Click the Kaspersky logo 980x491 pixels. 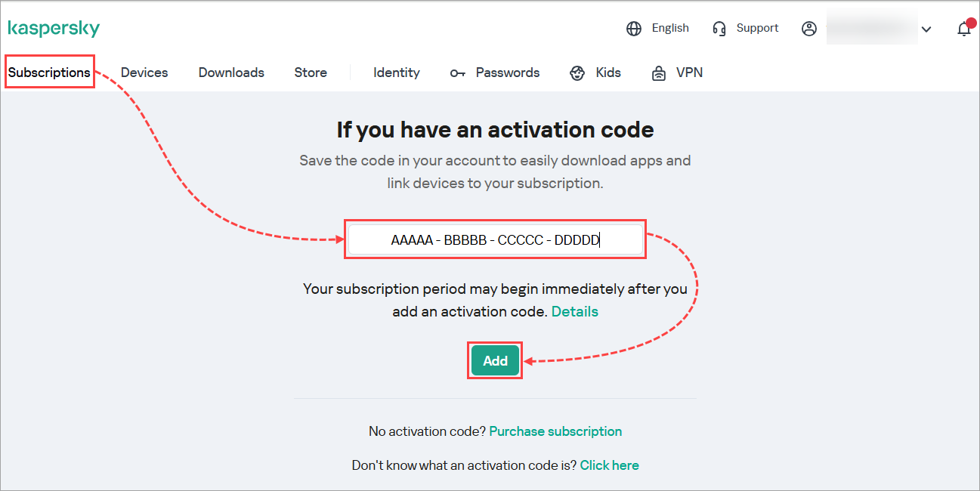click(54, 28)
